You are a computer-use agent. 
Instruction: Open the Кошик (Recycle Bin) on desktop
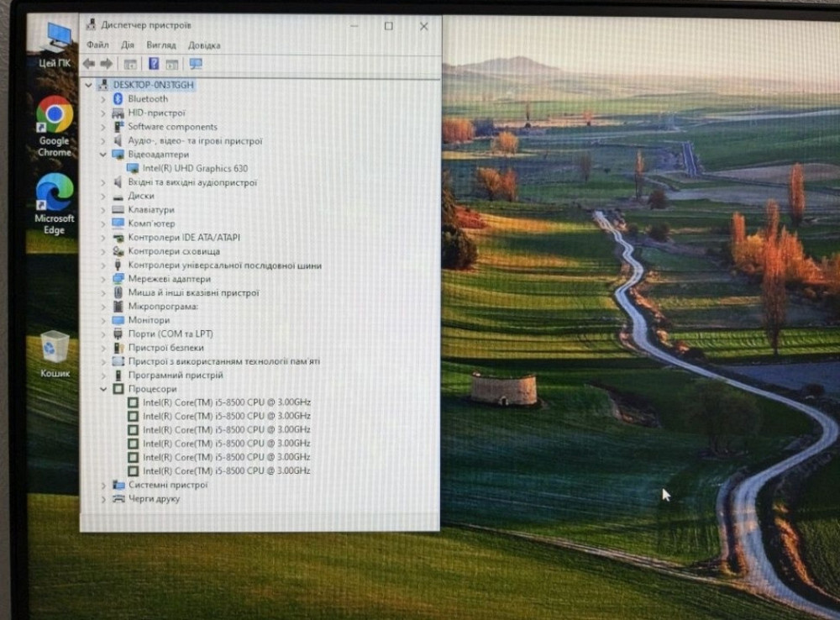(x=54, y=346)
